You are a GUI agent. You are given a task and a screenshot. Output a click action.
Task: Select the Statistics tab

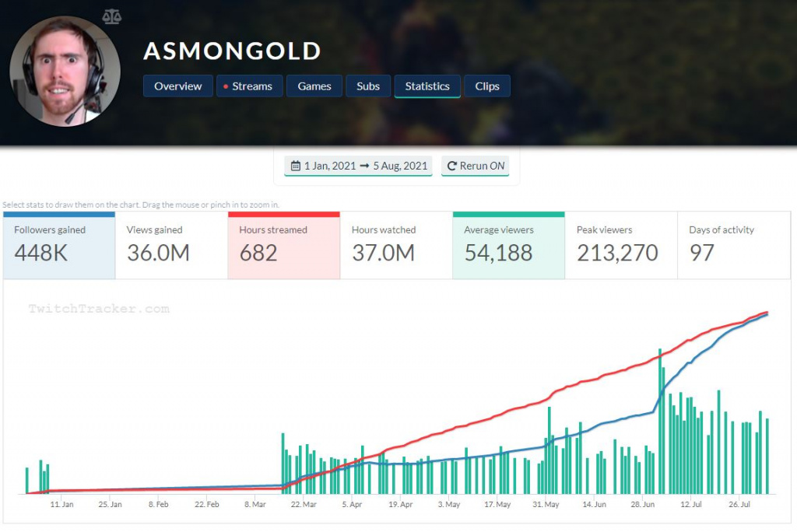point(427,86)
